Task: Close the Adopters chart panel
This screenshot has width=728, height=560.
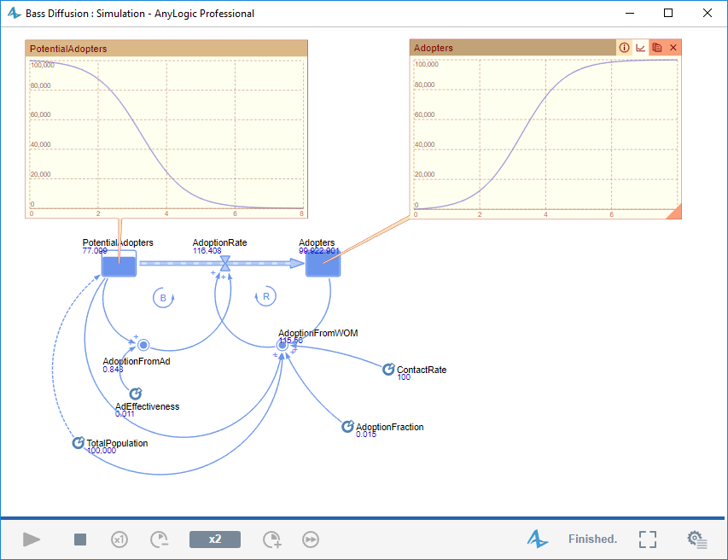Action: (x=673, y=47)
